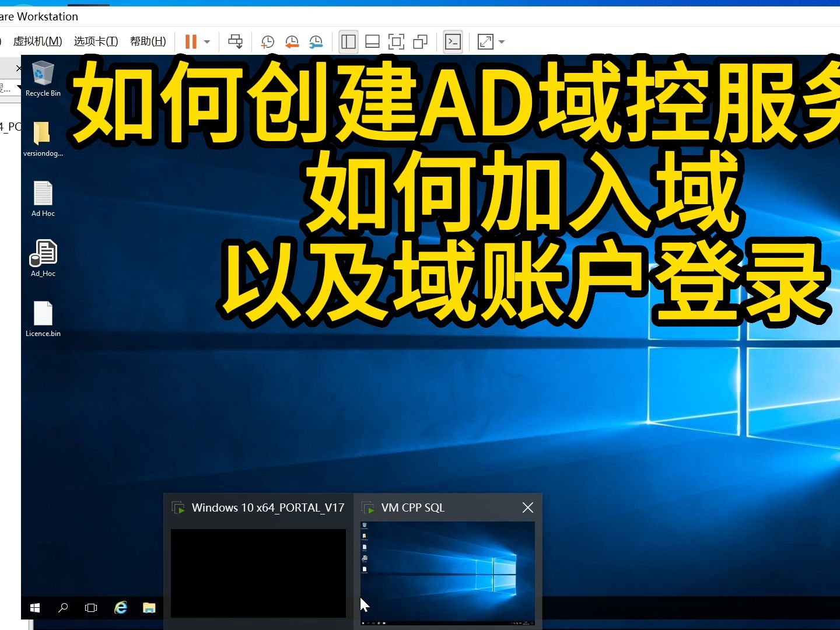Open the 帮助(H) menu
The image size is (840, 630).
coord(147,41)
